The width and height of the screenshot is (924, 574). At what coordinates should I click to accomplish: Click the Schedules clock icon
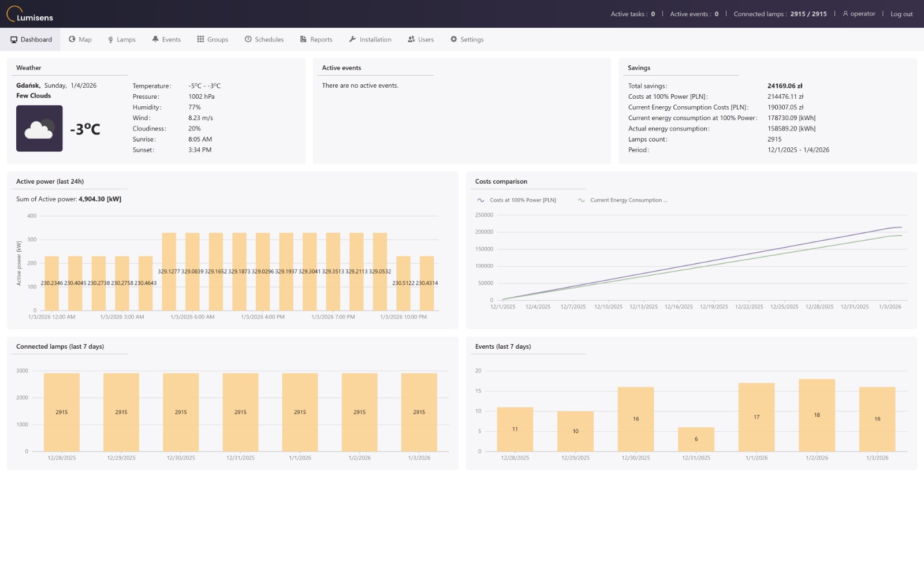click(248, 39)
